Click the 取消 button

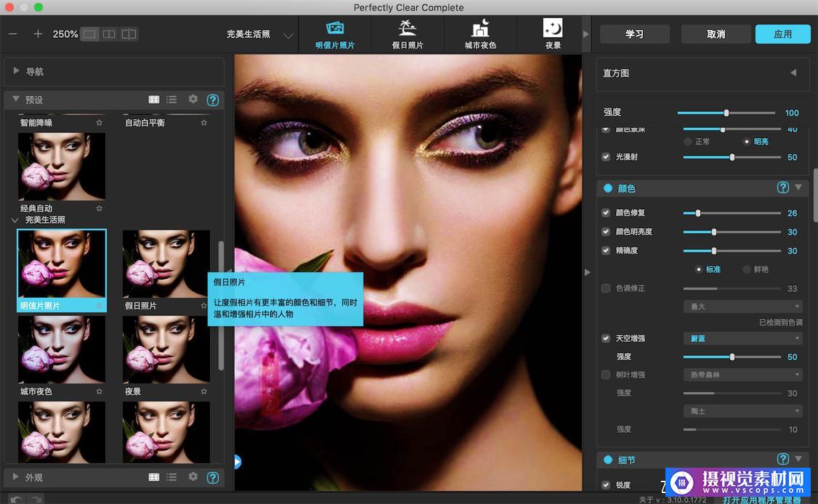coord(716,34)
